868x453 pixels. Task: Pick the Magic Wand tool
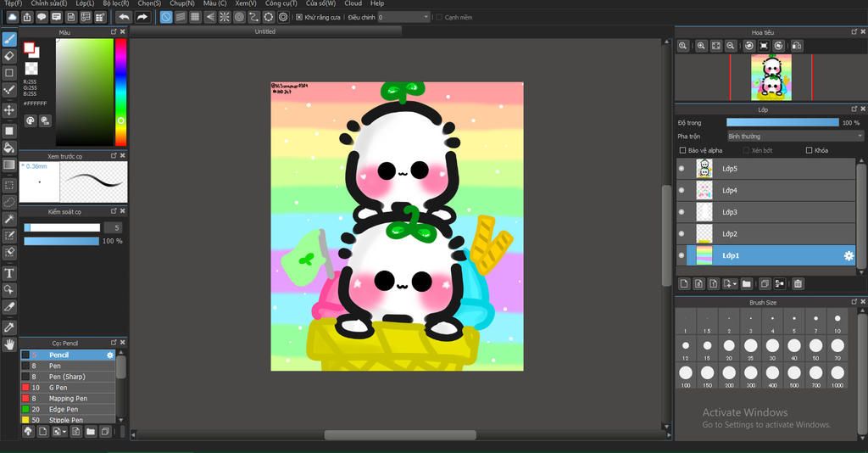point(9,220)
